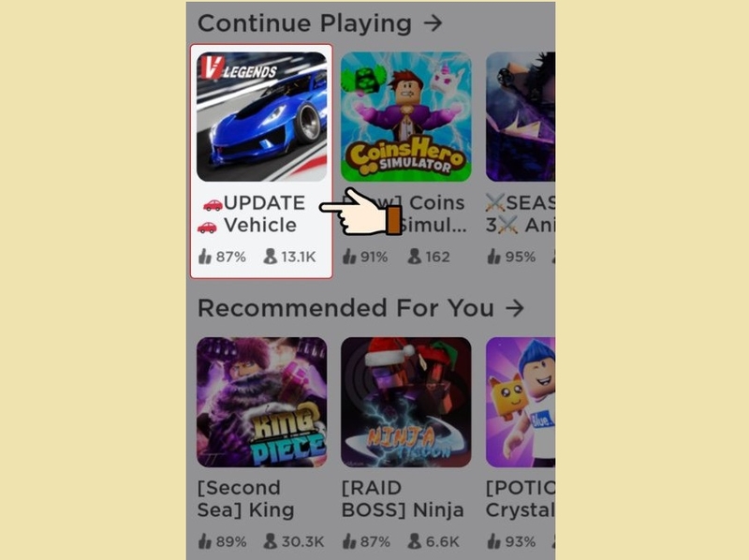Click the thumbs-up icon showing 95%
The image size is (749, 560).
[493, 257]
